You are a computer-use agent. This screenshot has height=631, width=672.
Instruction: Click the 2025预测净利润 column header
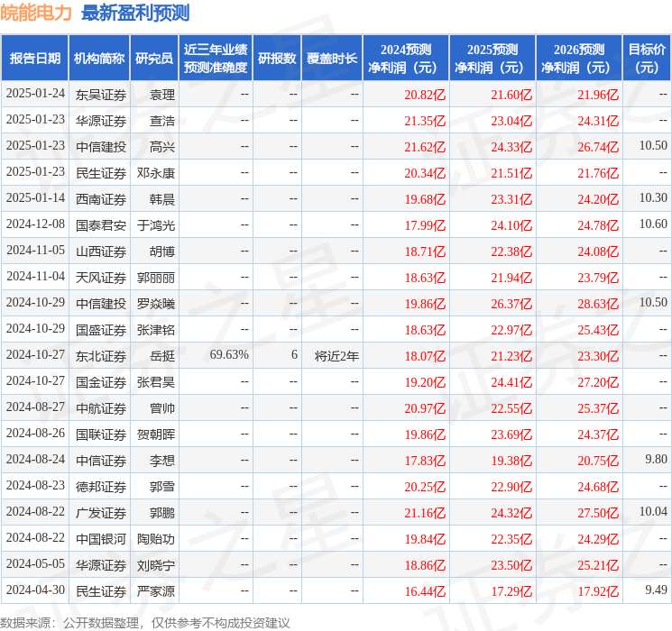(492, 59)
